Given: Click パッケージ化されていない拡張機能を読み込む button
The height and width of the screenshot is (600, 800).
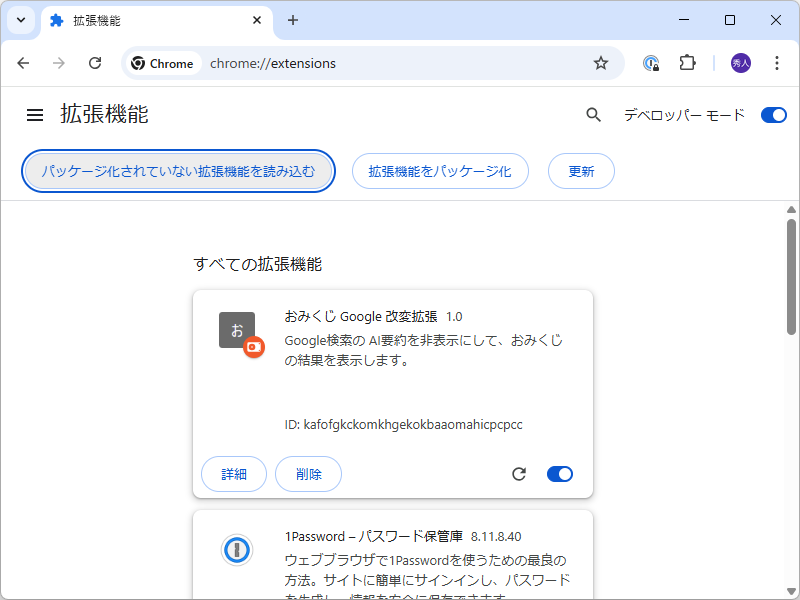Looking at the screenshot, I should (x=178, y=171).
